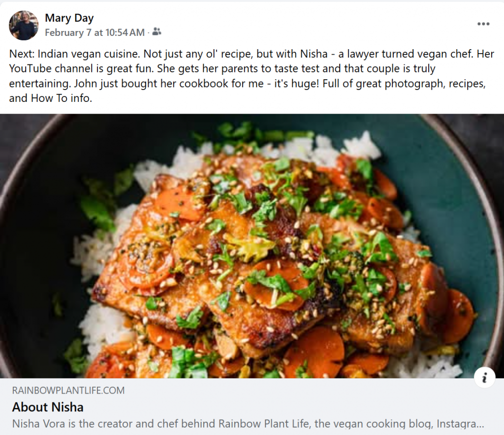The height and width of the screenshot is (435, 504).
Task: Open Mary Day's profile picture
Action: coord(24,25)
